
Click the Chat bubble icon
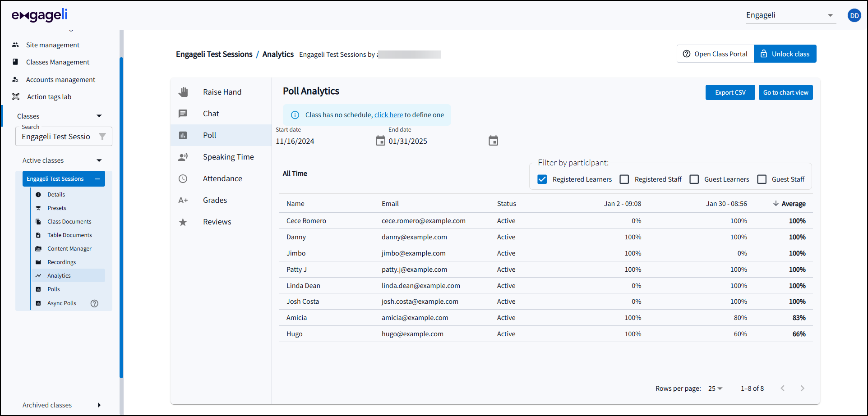[x=183, y=114]
